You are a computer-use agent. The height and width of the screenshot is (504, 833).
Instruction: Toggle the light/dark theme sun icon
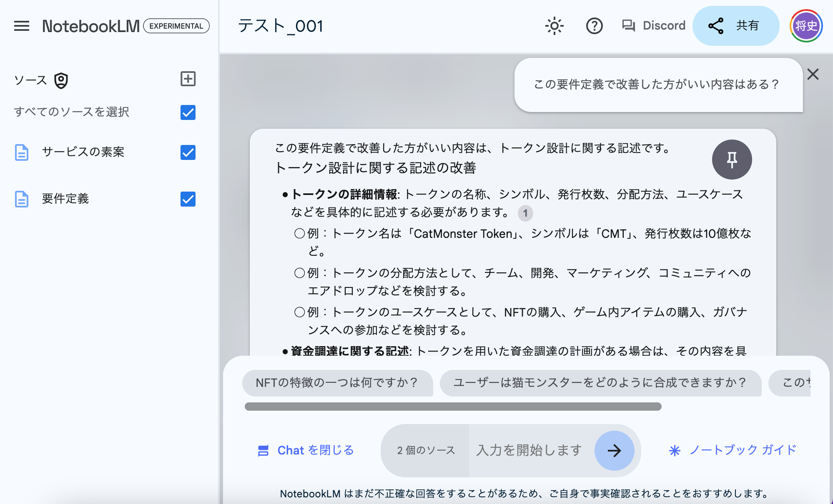(x=554, y=26)
